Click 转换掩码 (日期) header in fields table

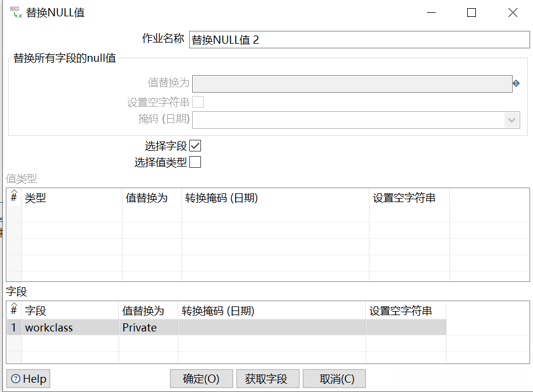[x=271, y=311]
